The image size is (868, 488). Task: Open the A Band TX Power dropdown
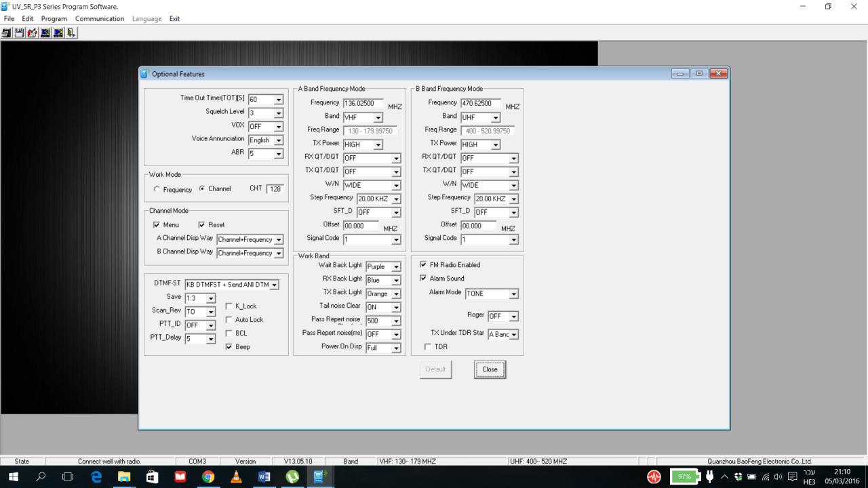[378, 145]
